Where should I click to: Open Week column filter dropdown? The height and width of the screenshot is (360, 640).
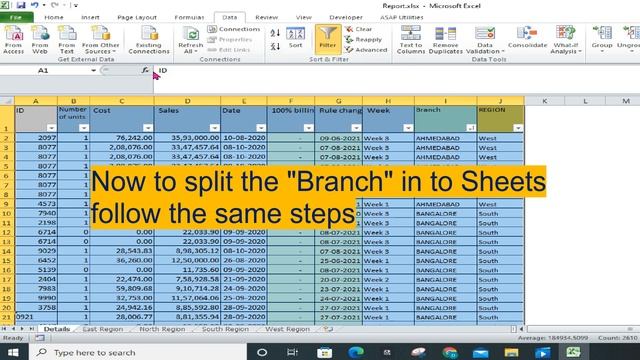click(408, 128)
